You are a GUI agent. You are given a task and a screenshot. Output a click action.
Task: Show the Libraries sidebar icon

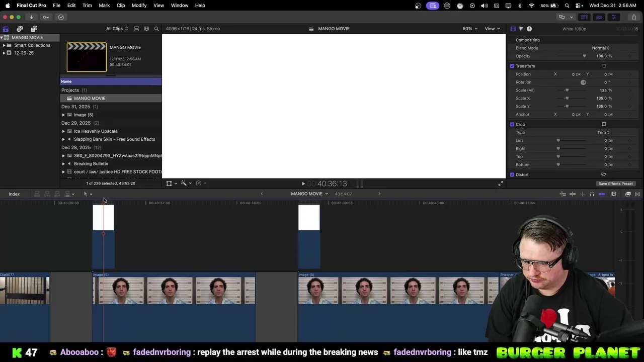(6, 29)
